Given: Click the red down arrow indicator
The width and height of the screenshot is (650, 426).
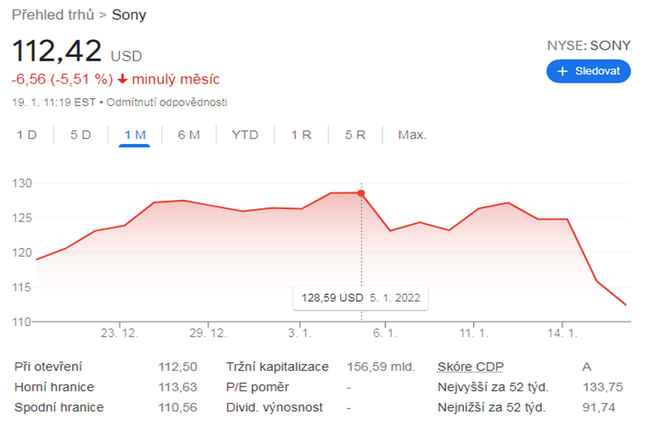Looking at the screenshot, I should 122,79.
